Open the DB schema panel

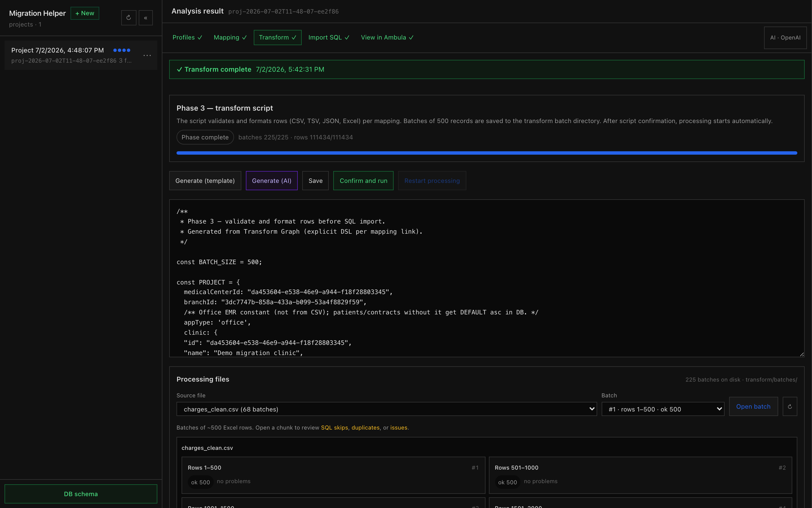[81, 494]
